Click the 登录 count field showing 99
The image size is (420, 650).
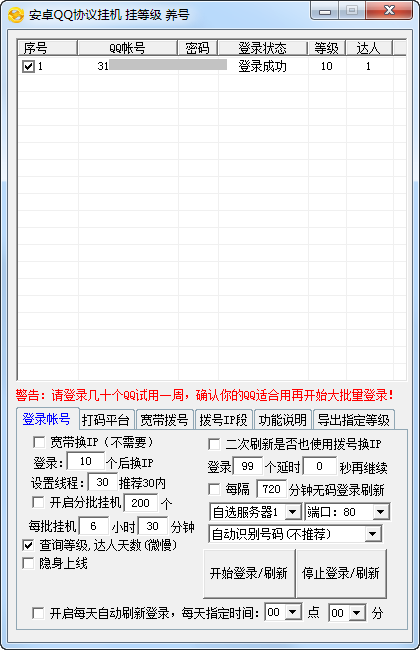click(248, 466)
